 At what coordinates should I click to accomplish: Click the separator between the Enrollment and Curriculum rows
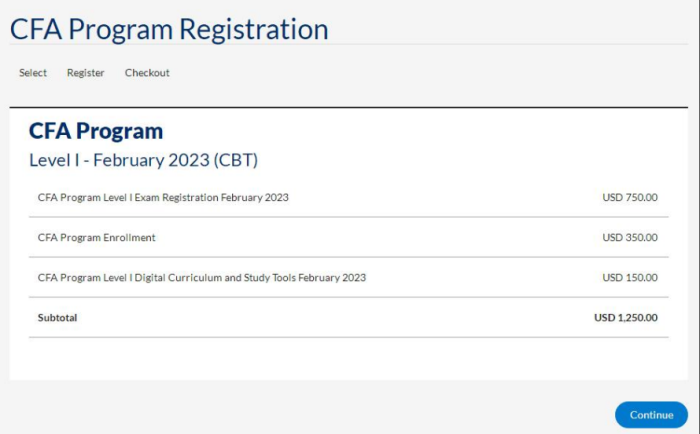349,257
